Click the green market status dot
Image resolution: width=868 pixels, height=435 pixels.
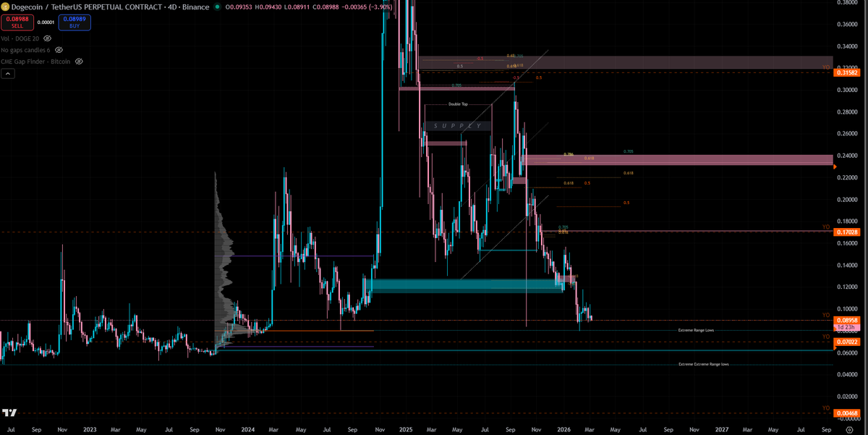[217, 7]
